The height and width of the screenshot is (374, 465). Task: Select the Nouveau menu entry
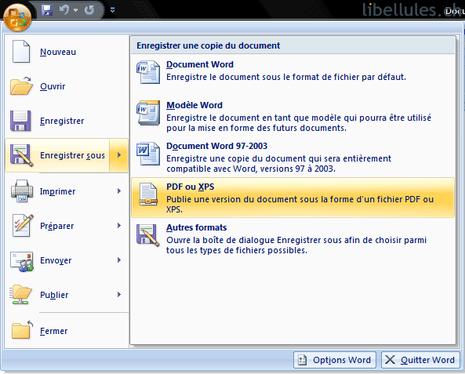pyautogui.click(x=67, y=52)
